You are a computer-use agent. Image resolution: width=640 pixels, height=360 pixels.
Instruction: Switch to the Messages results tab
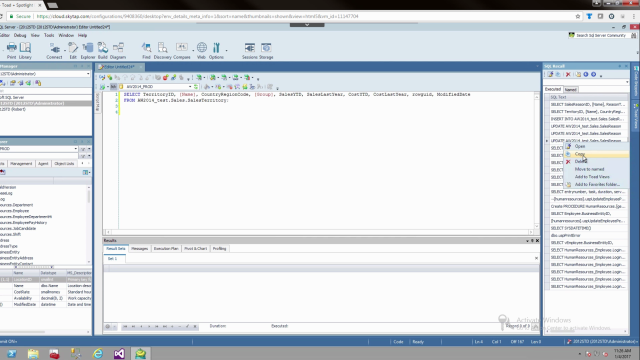coord(140,249)
